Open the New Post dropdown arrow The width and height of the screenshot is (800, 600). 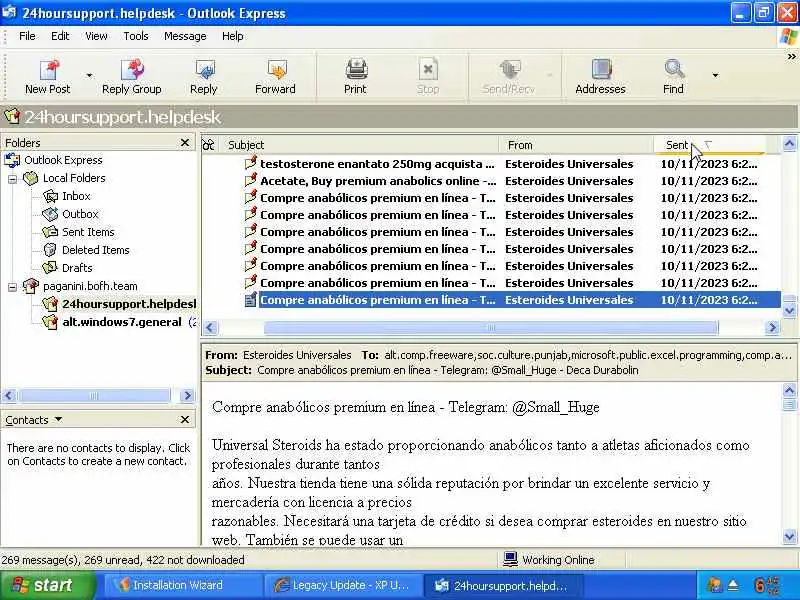click(x=89, y=76)
